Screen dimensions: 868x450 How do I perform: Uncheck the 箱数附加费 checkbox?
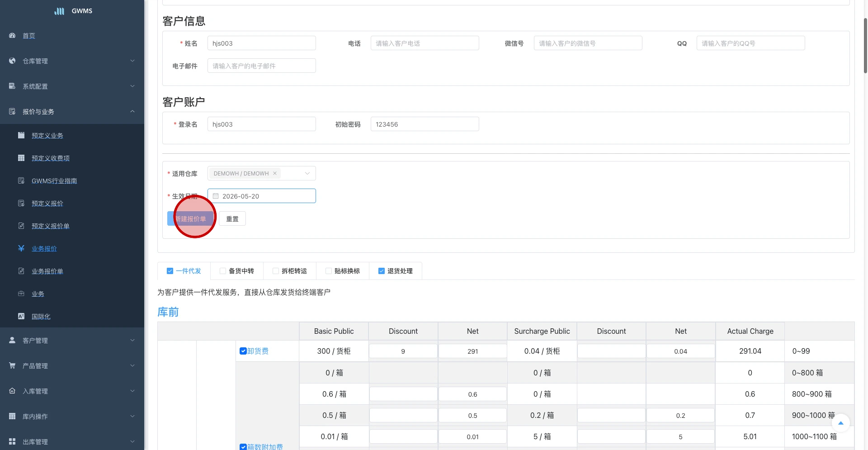point(243,447)
